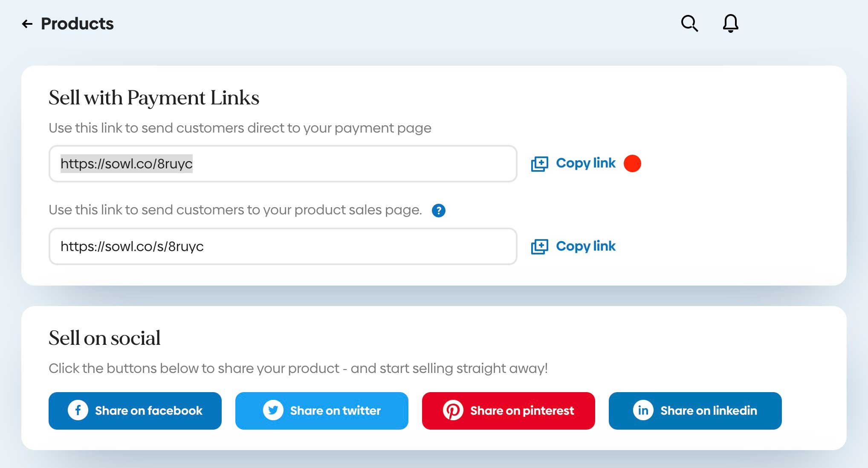This screenshot has width=868, height=468.
Task: Click the back arrow next to Products
Action: coord(27,24)
